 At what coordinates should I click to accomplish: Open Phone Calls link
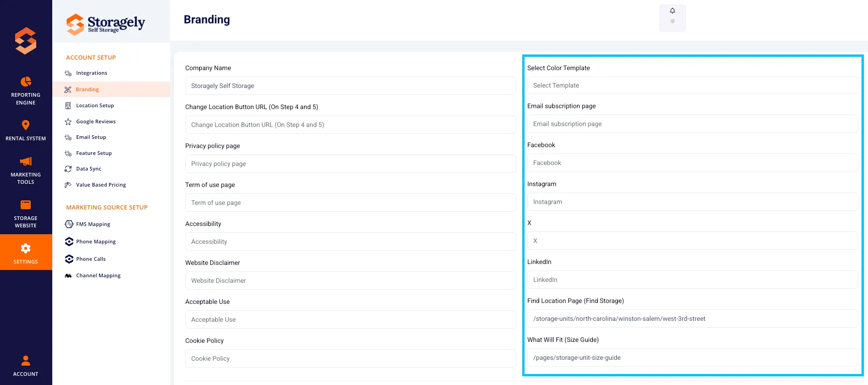point(91,259)
